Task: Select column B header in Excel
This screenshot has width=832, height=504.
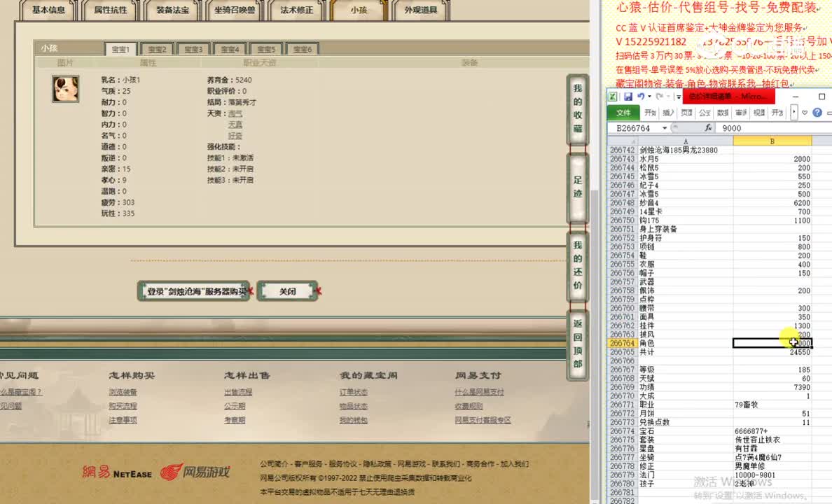Action: pyautogui.click(x=772, y=141)
